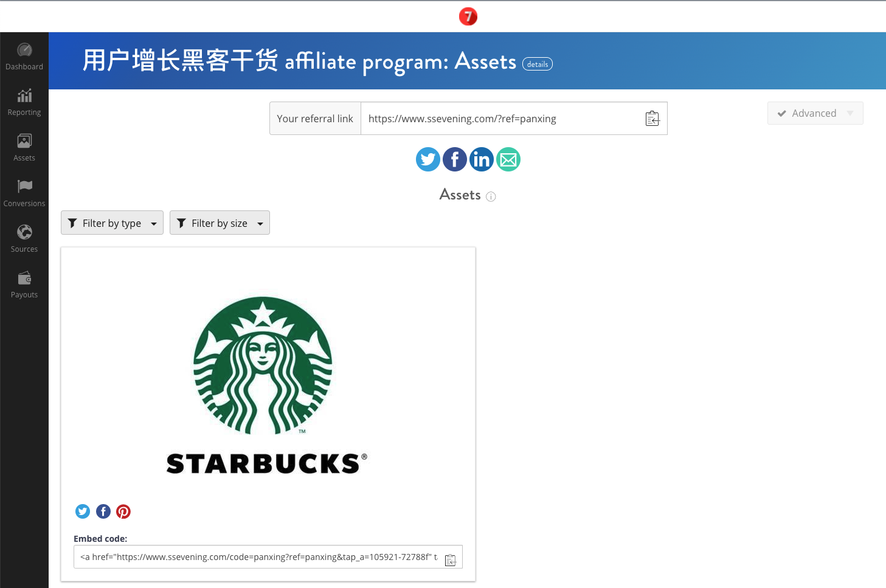Open the Reporting section in sidebar
The width and height of the screenshot is (886, 588).
[x=24, y=102]
